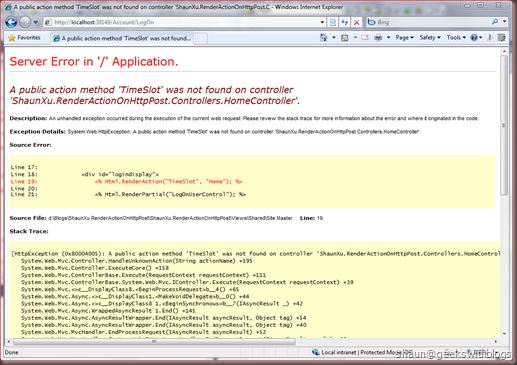Expand the Feeds dropdown arrow
517x365 pixels.
355,38
